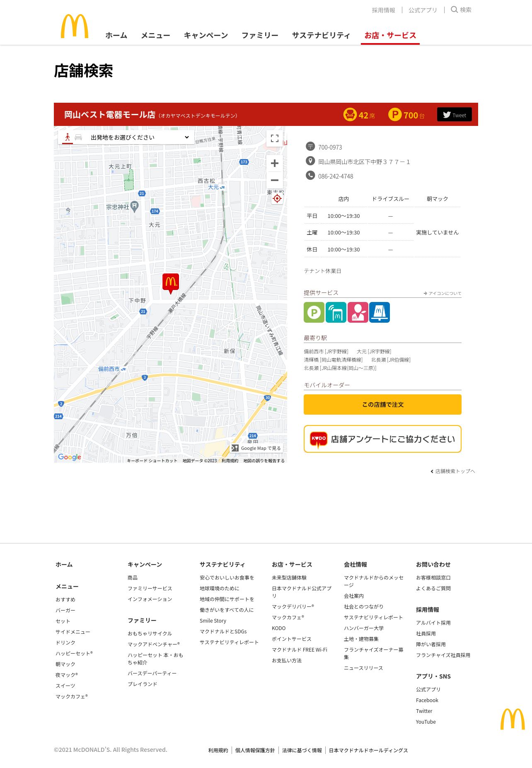Open footer 日本マクドナルドホールディングス link
The height and width of the screenshot is (768, 532).
click(368, 750)
